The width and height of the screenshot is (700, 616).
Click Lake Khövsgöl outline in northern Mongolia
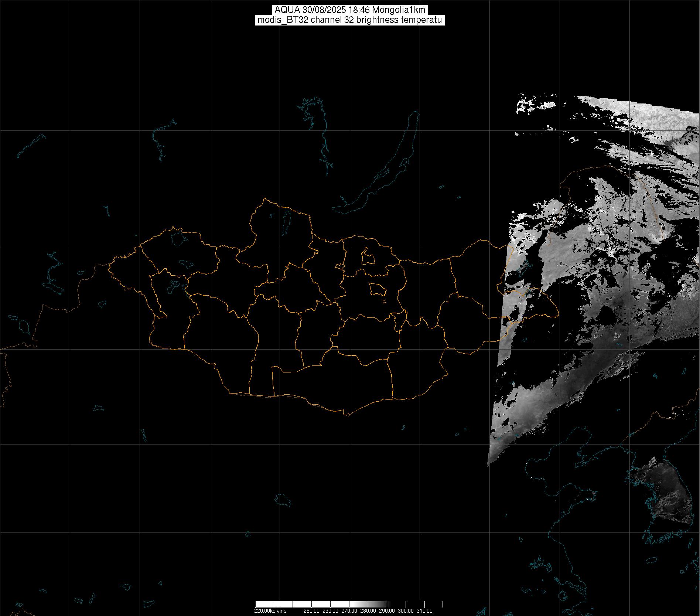pos(286,223)
